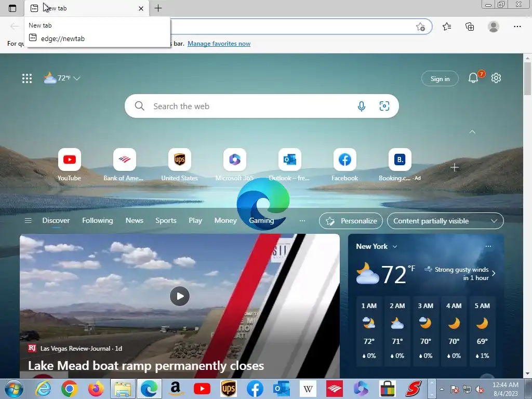Screen dimensions: 532x399
Task: Select the 1 AM hourly forecast
Action: (369, 330)
